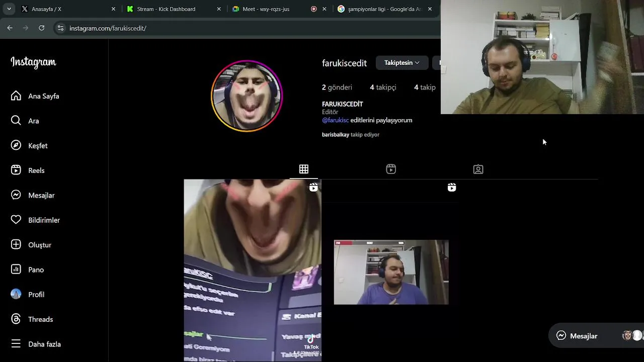Image resolution: width=644 pixels, height=362 pixels.
Task: Switch to the Reels profile tab
Action: [x=391, y=169]
